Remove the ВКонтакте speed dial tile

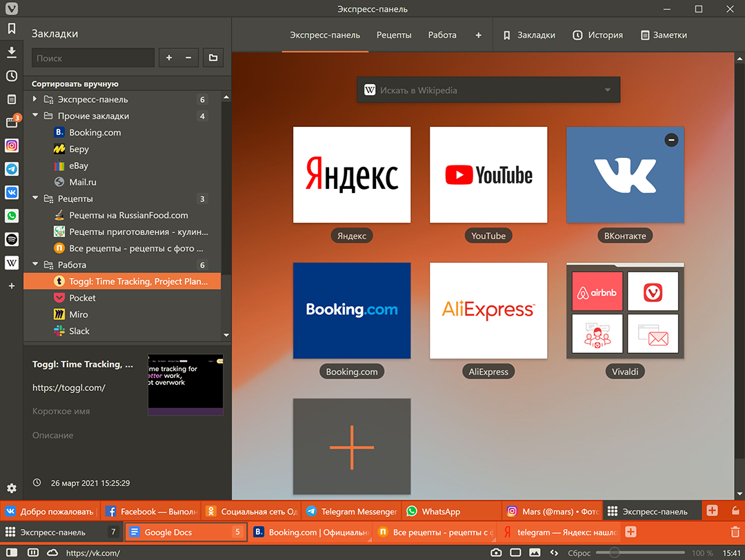point(671,139)
